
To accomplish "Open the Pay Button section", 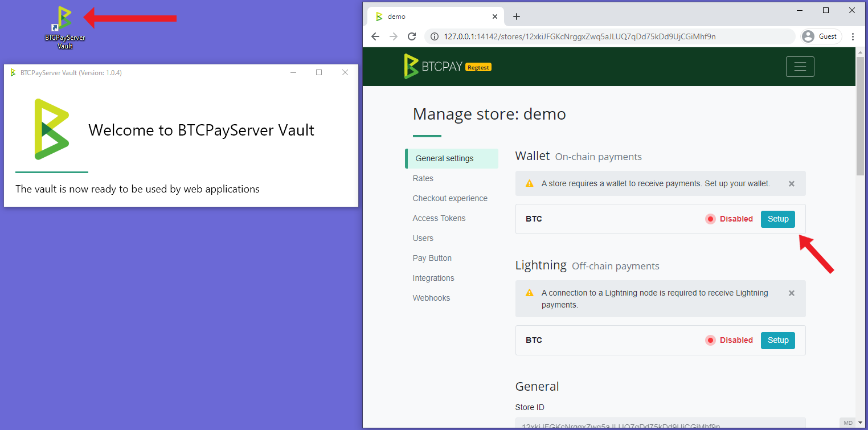I will pyautogui.click(x=432, y=258).
